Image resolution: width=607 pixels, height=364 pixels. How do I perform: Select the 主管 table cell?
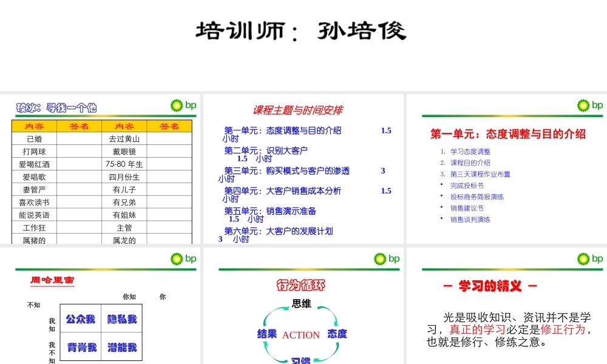[x=124, y=228]
